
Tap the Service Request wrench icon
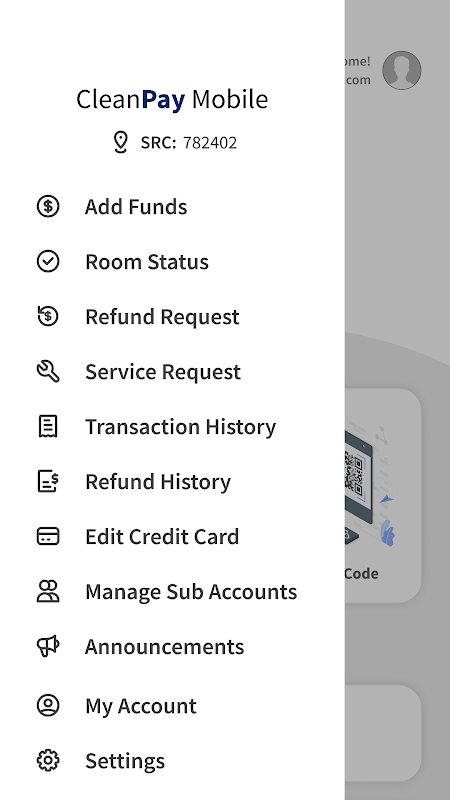[x=48, y=371]
